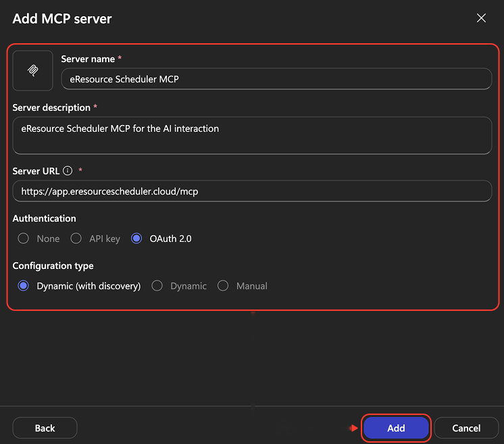
Task: Click the Add button
Action: click(x=396, y=428)
